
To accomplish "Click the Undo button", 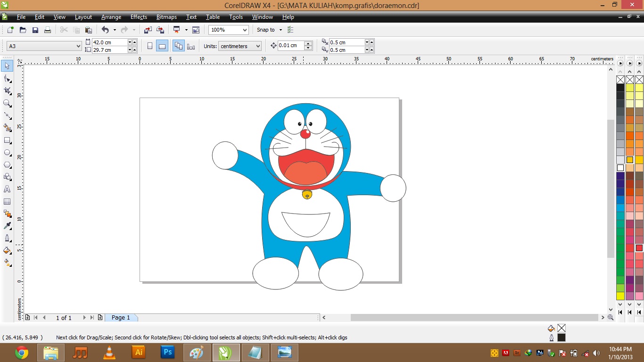I will click(104, 30).
